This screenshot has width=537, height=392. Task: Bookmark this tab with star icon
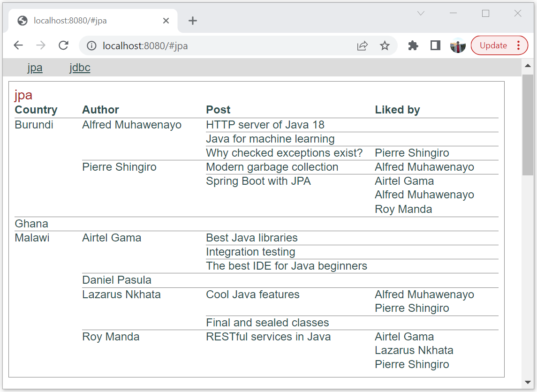tap(385, 45)
